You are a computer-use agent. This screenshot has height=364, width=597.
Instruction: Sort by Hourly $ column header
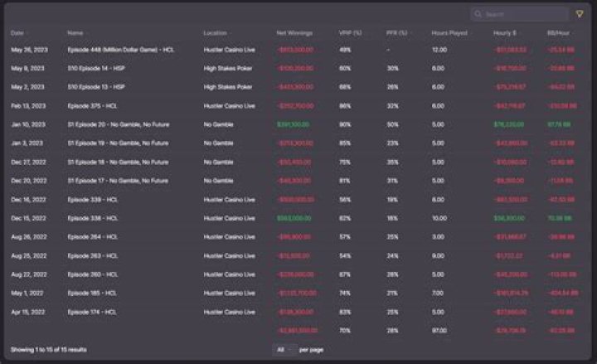click(503, 33)
